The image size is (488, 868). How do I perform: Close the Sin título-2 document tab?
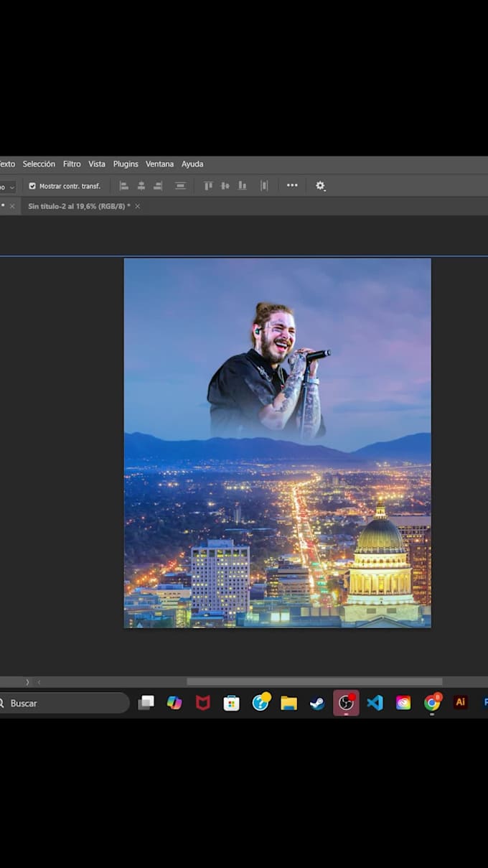pyautogui.click(x=138, y=206)
